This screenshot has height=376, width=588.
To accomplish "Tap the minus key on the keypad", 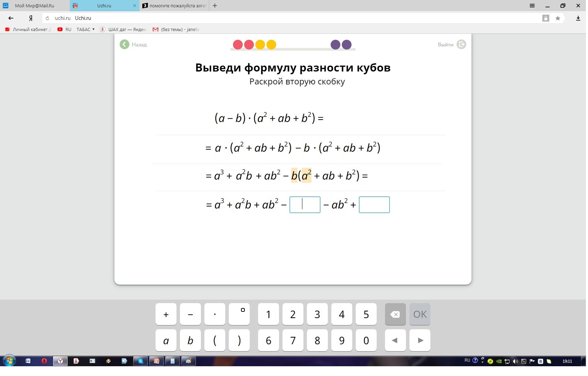I will pyautogui.click(x=190, y=314).
